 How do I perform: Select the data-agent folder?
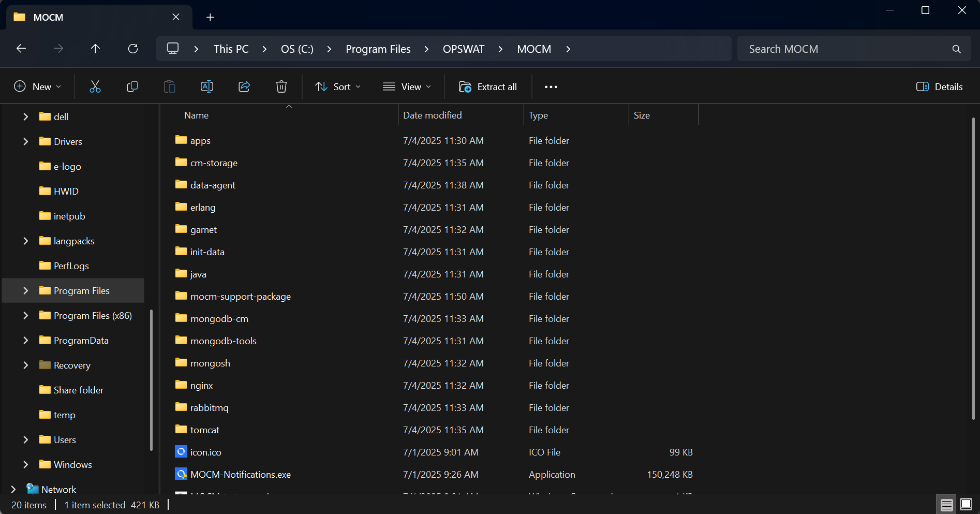tap(213, 185)
